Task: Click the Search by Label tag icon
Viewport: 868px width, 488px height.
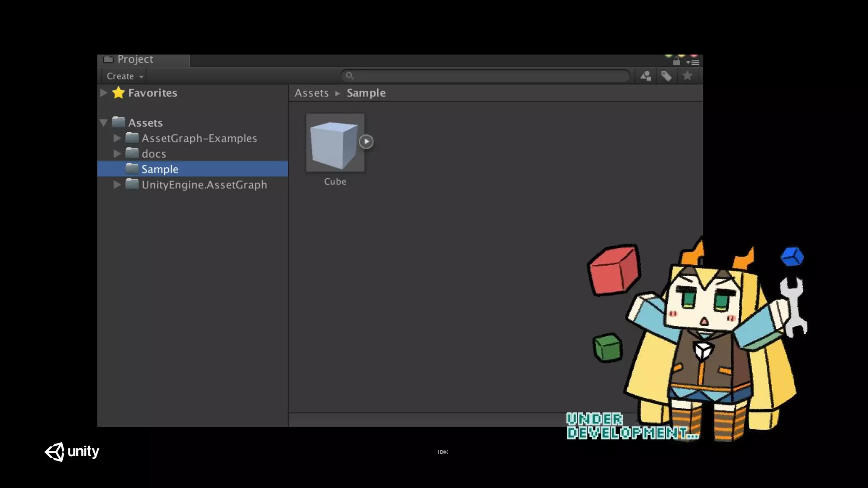Action: coord(666,76)
